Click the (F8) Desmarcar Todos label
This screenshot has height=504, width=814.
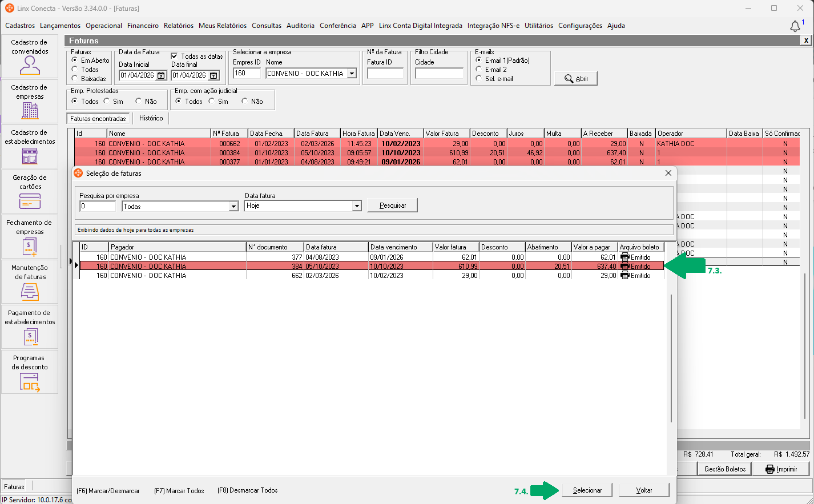coord(248,490)
